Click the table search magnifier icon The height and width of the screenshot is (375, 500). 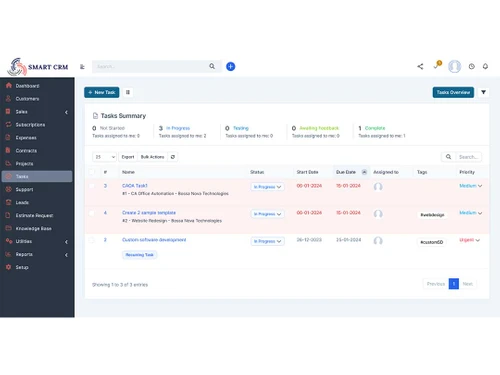tap(448, 157)
